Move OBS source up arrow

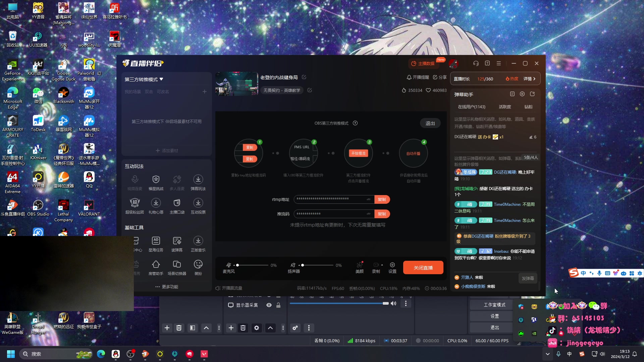[270, 328]
